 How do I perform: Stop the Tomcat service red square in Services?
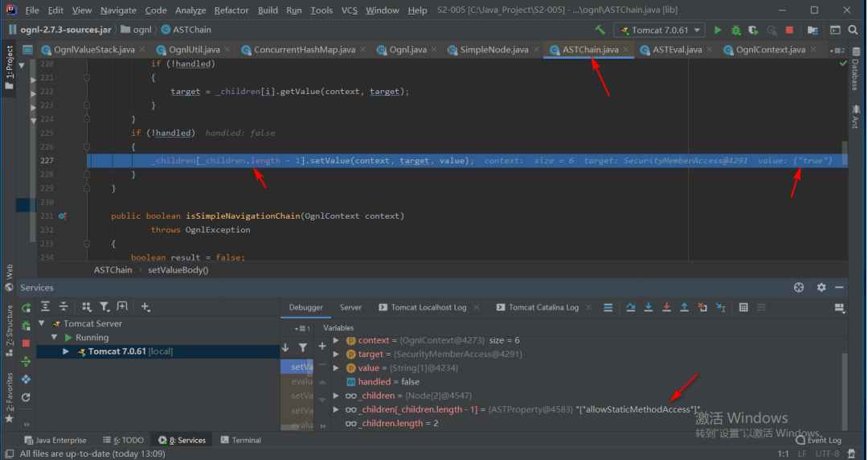[x=26, y=343]
